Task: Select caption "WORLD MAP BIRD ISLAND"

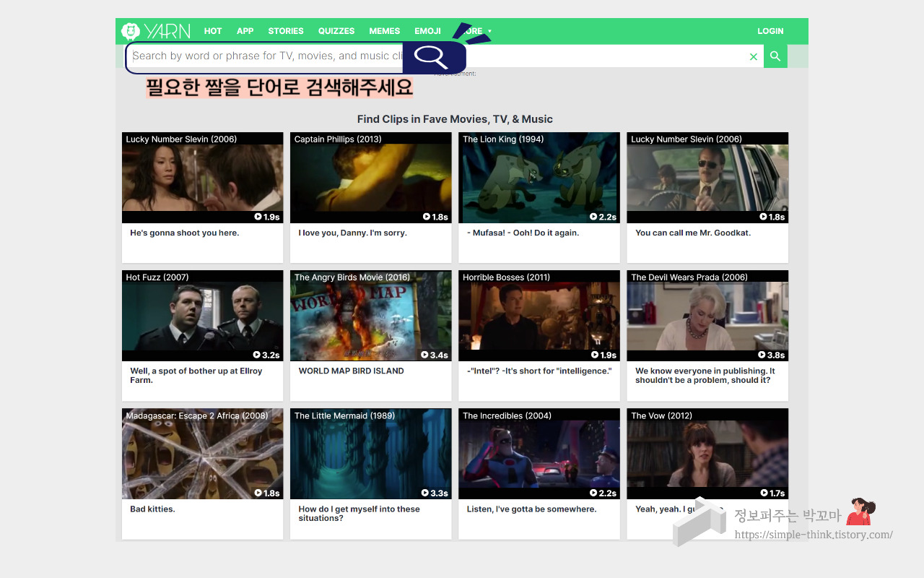Action: point(352,371)
